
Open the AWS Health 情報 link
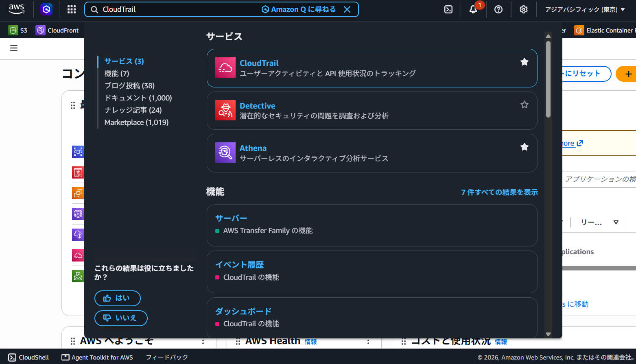click(311, 342)
